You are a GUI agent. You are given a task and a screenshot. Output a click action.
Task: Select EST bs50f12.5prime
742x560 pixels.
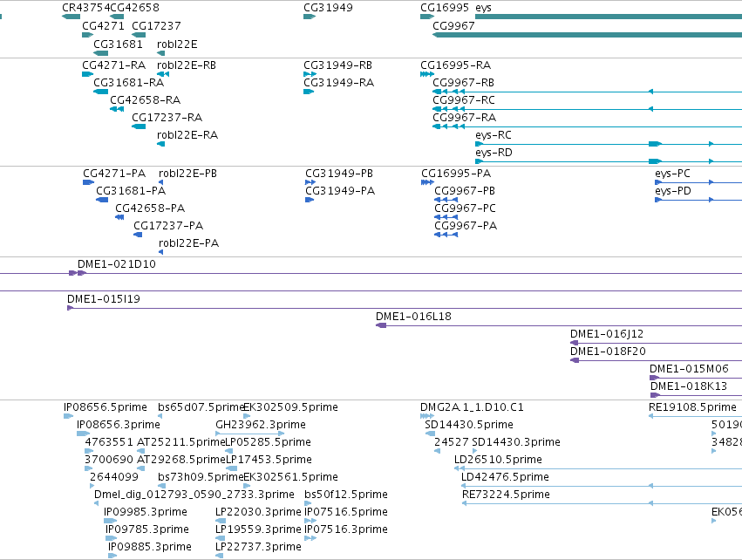(x=346, y=495)
